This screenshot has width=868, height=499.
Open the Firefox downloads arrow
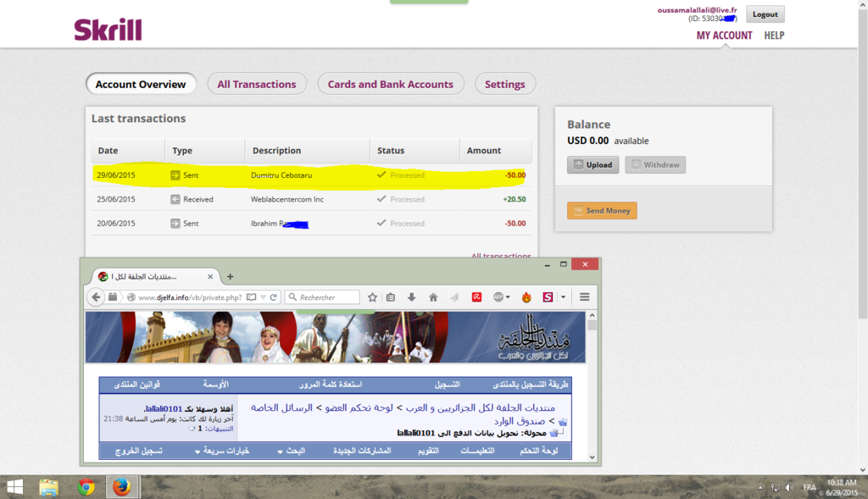[x=411, y=297]
